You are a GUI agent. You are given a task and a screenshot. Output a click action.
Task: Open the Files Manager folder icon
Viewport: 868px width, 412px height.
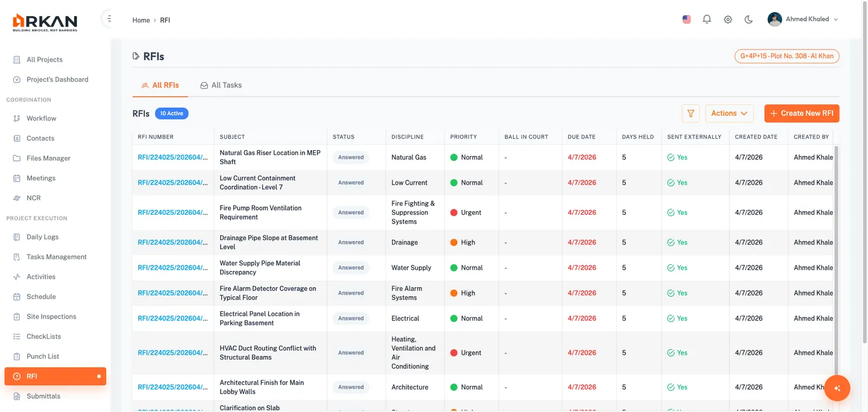click(x=16, y=157)
